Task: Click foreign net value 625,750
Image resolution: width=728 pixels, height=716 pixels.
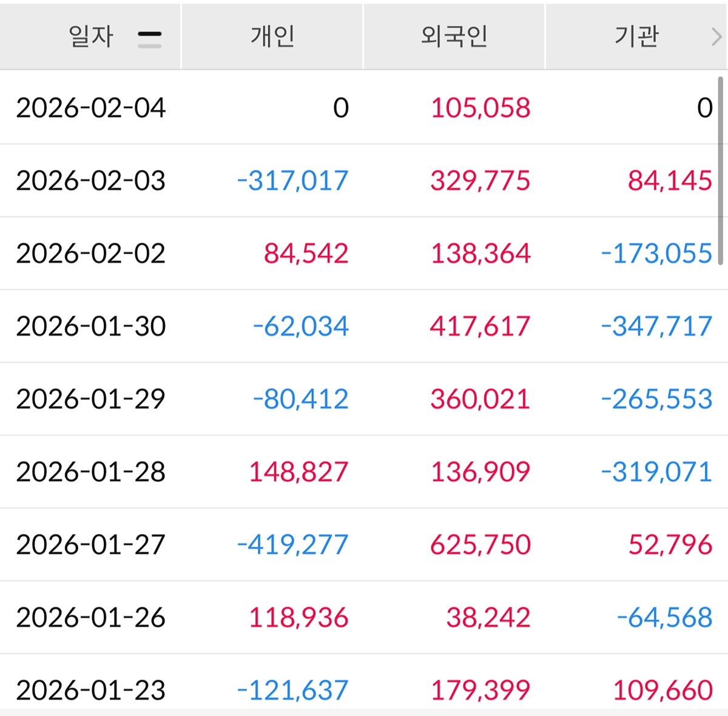Action: click(x=480, y=545)
